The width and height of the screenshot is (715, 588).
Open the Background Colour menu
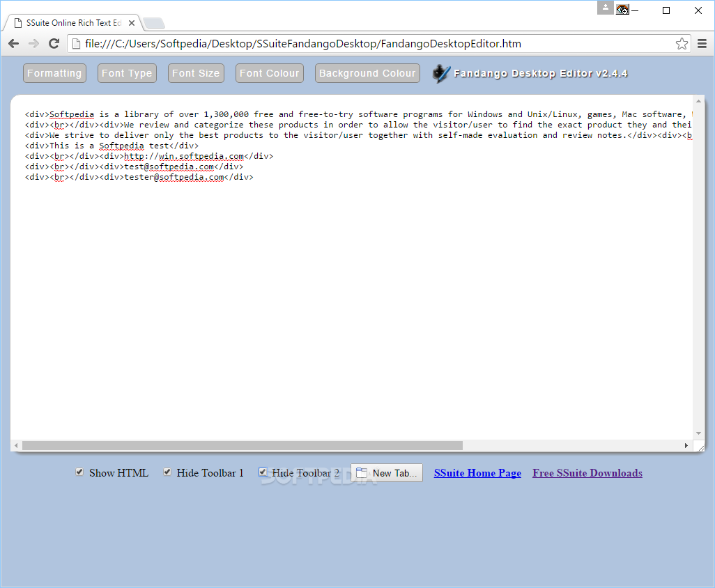click(367, 73)
